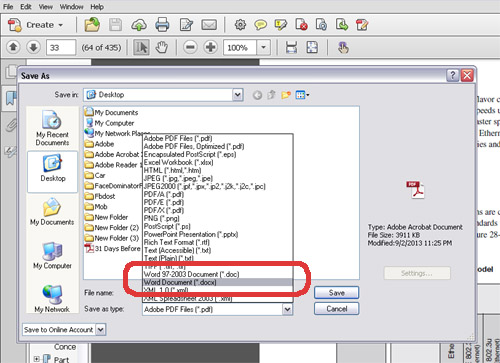This screenshot has width=500, height=363.
Task: Choose Word 97-2003 Document (*.doc) type
Action: 218,274
